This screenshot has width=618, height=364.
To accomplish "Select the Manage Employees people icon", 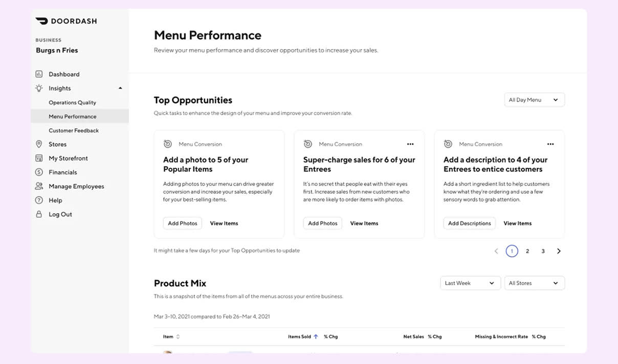I will (39, 186).
